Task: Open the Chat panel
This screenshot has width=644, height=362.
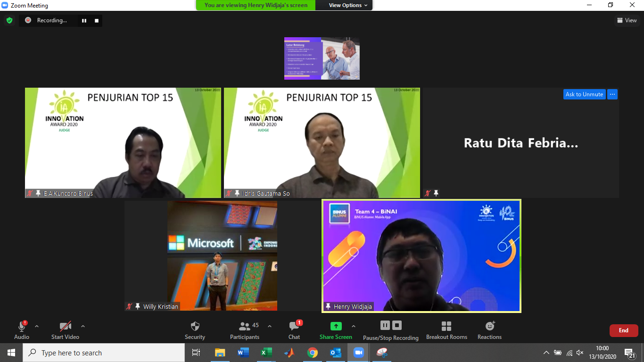Action: click(294, 330)
